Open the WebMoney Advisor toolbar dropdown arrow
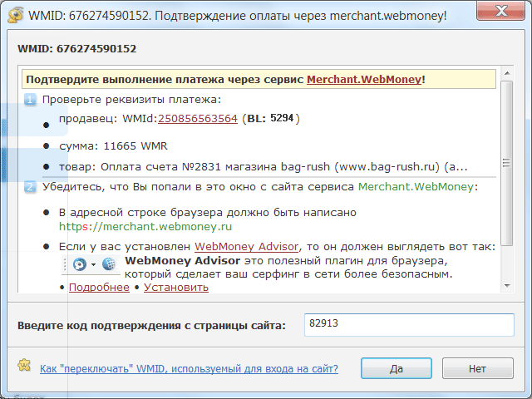Screen dimensions: 532x399 tap(94, 264)
